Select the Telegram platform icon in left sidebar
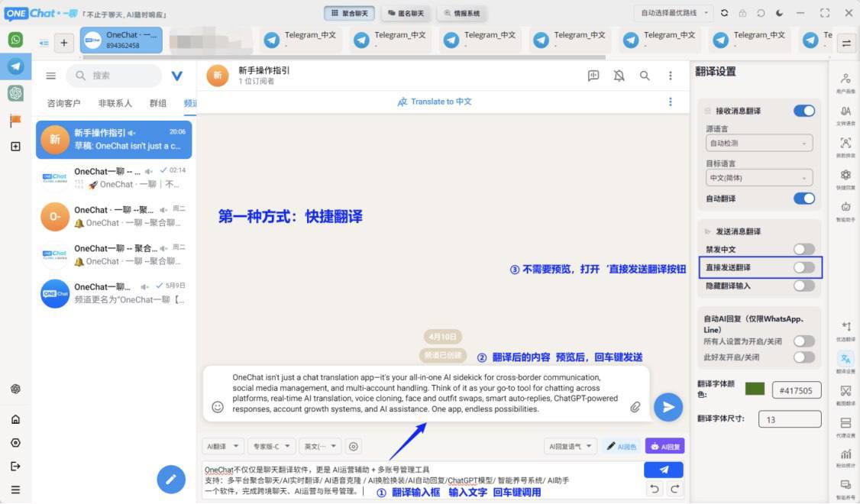860x504 pixels. (15, 66)
